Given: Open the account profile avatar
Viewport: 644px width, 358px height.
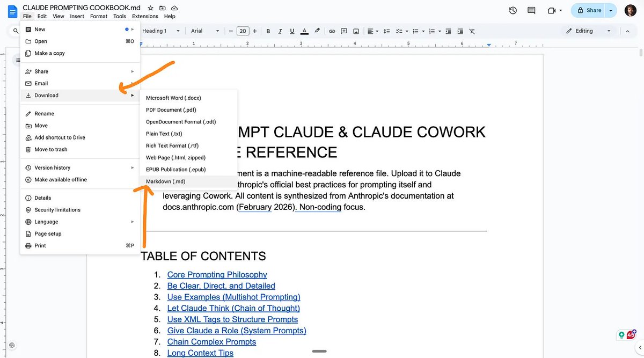Looking at the screenshot, I should 631,10.
